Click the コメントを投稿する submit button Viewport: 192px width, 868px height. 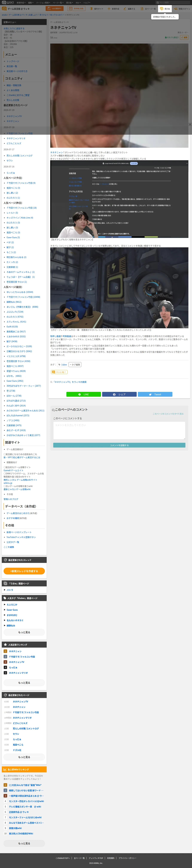click(119, 445)
